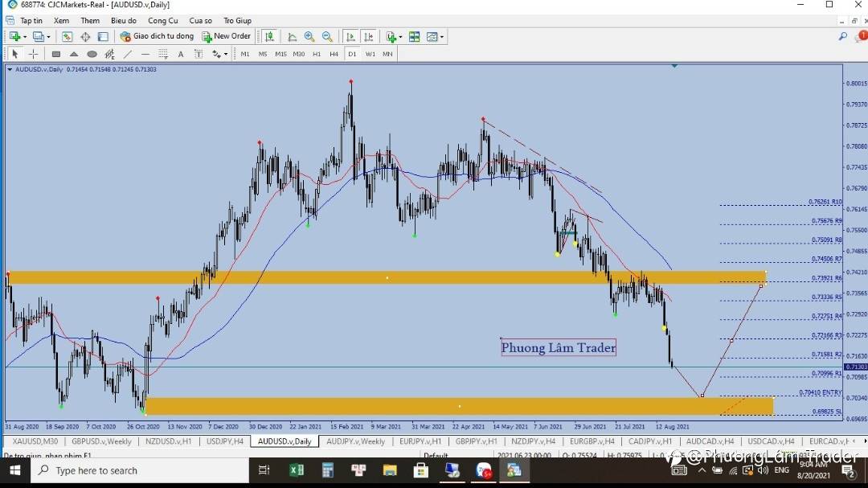
Task: Click the Arrows objects icon
Action: [216, 54]
